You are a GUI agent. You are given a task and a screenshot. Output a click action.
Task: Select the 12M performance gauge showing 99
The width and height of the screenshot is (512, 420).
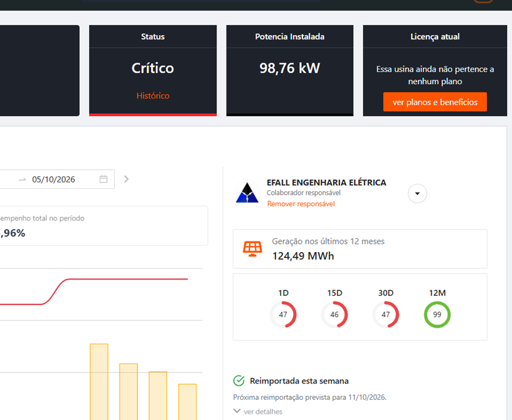pos(437,314)
